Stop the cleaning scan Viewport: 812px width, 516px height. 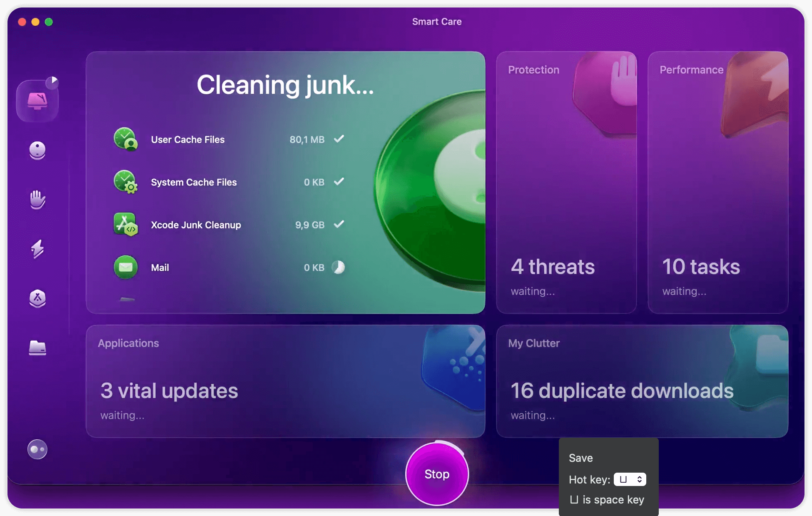437,474
